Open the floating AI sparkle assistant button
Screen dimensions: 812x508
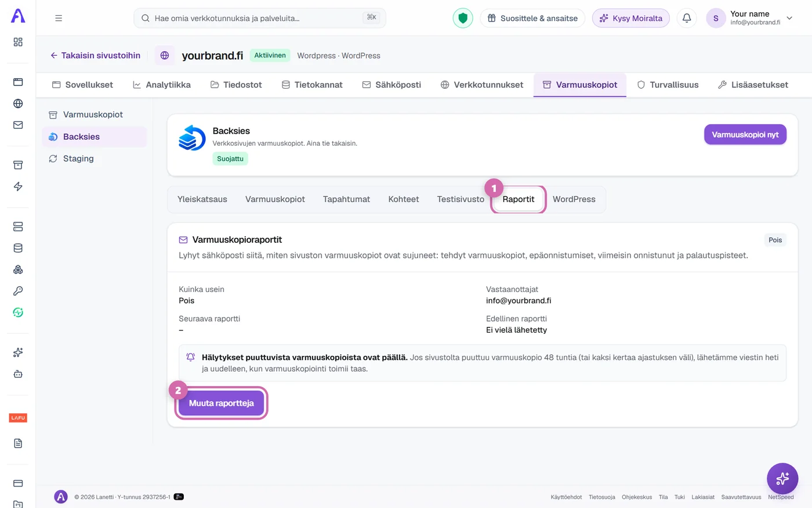coord(782,478)
